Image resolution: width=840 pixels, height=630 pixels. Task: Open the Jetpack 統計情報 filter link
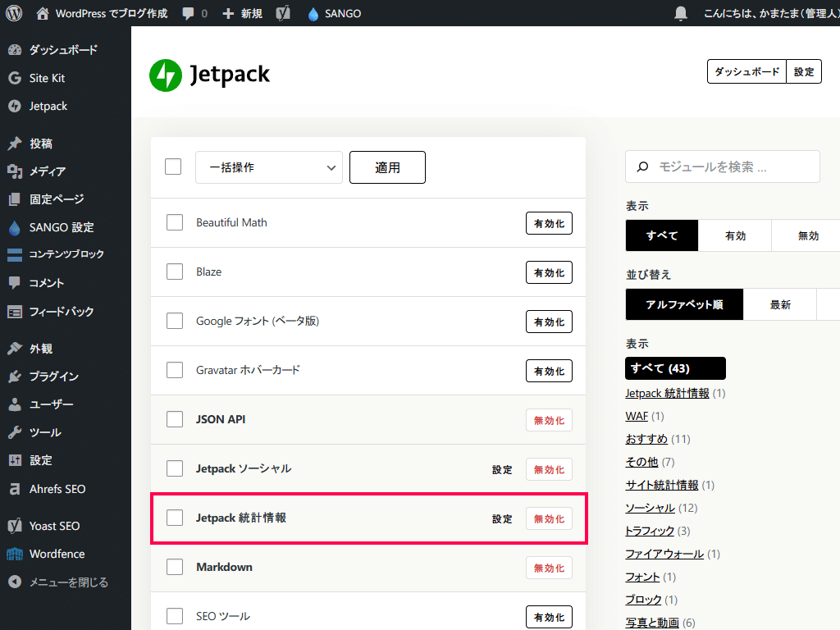[667, 393]
